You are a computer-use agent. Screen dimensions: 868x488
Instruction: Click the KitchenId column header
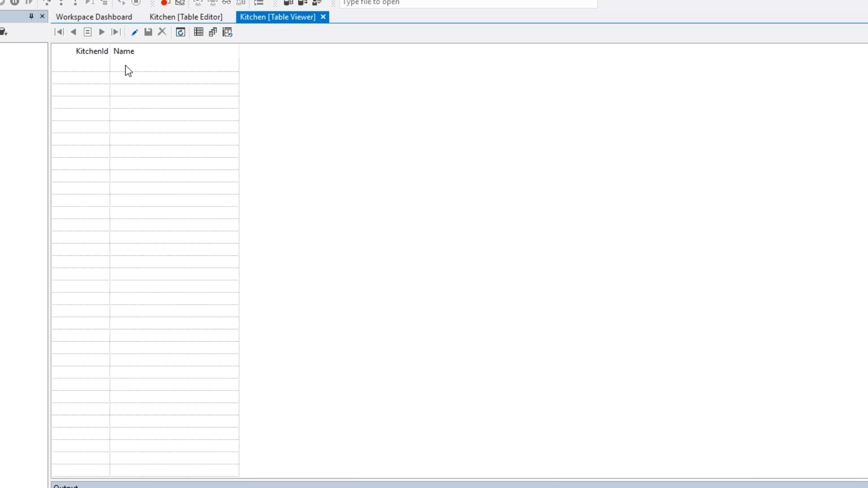click(92, 51)
